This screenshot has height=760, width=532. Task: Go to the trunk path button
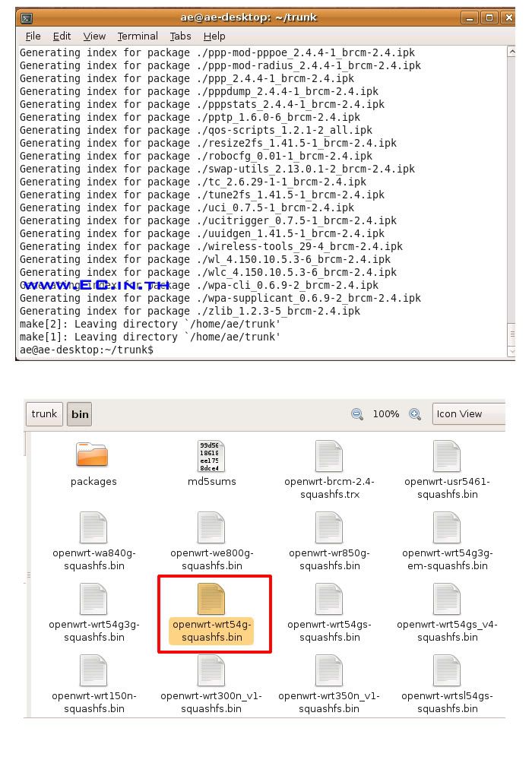click(44, 414)
